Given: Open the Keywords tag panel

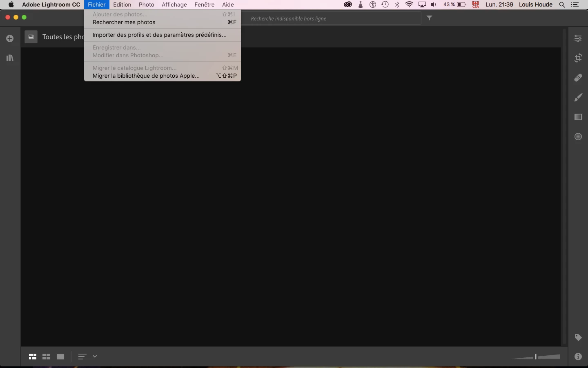Looking at the screenshot, I should pyautogui.click(x=578, y=337).
